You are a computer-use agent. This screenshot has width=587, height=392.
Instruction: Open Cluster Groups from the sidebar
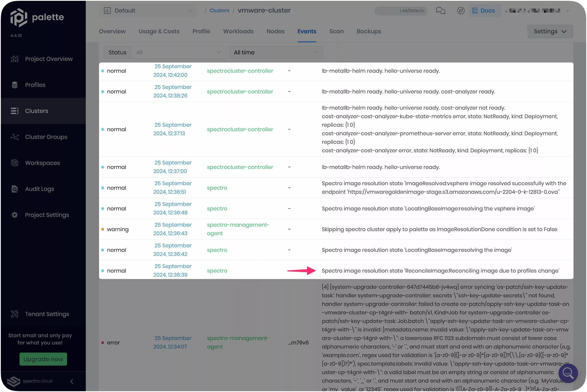[x=14, y=137]
